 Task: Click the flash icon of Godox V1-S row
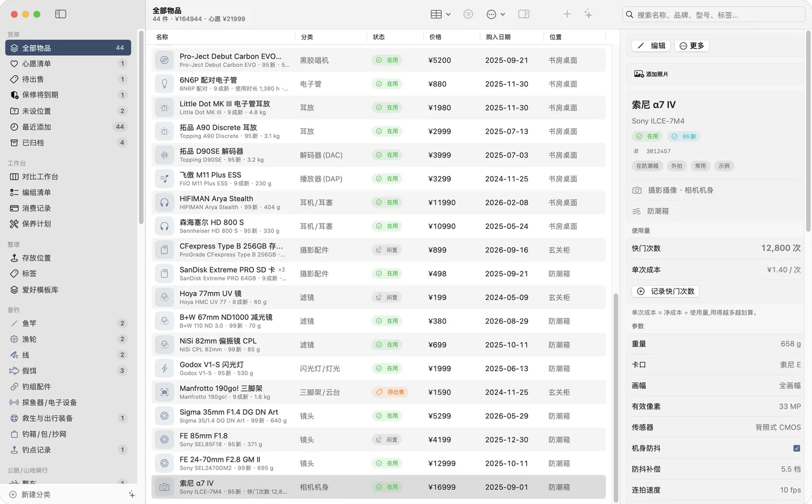[164, 369]
